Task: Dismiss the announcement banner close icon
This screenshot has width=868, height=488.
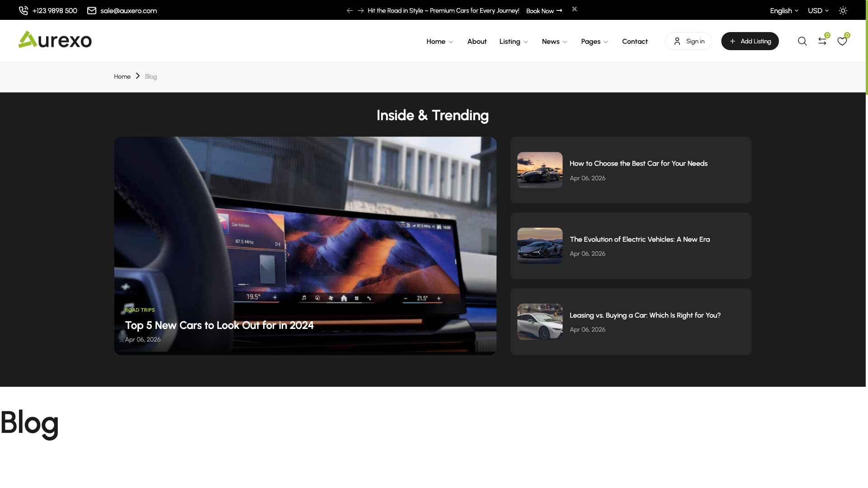Action: [574, 9]
